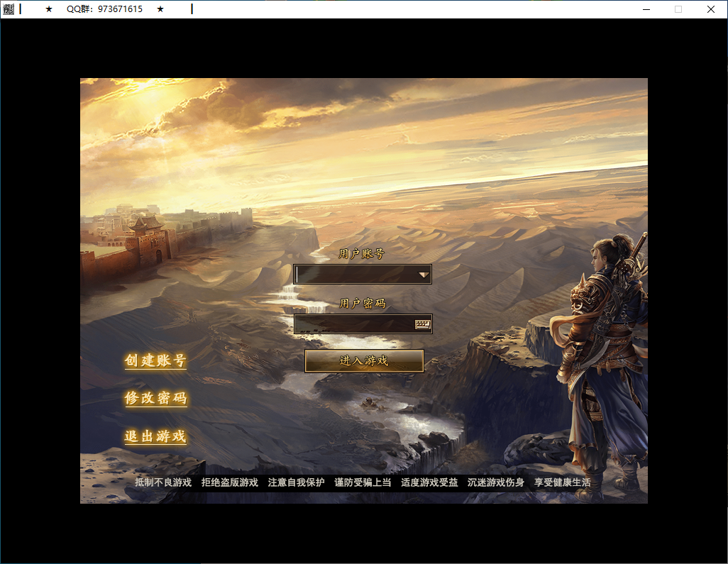
Task: Open the soft keyboard icon in password field
Action: point(422,324)
